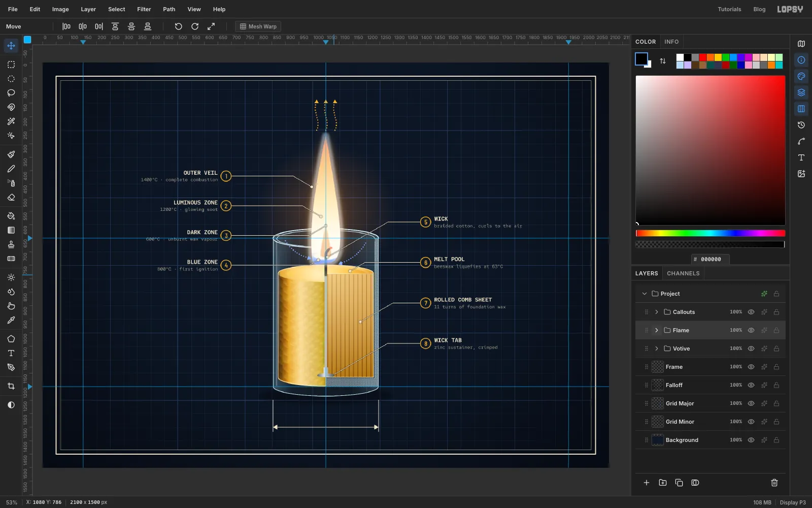
Task: Pick the Lasso selection tool
Action: (x=11, y=93)
